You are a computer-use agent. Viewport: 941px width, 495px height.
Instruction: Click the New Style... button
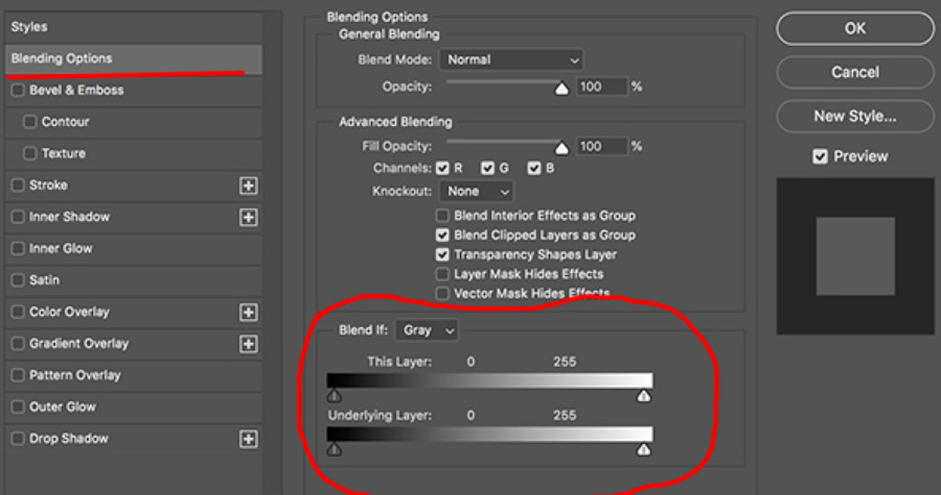tap(855, 116)
